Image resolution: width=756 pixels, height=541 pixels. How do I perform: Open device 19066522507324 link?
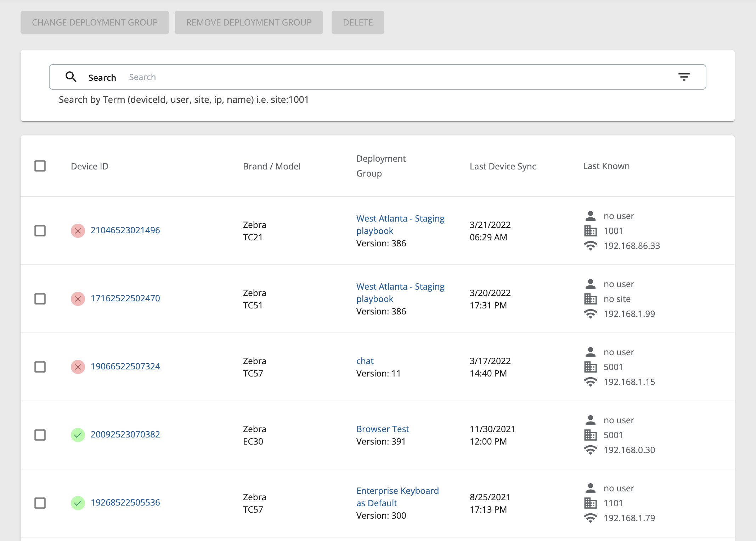click(125, 366)
